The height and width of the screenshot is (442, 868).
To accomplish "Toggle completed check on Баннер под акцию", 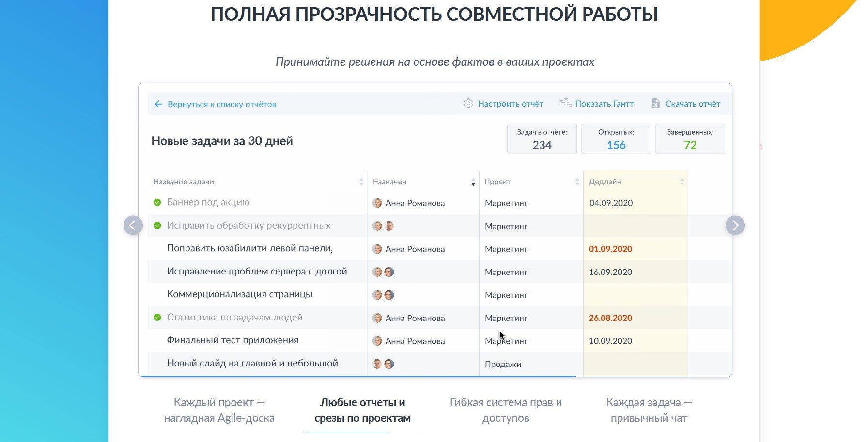I will pyautogui.click(x=157, y=203).
